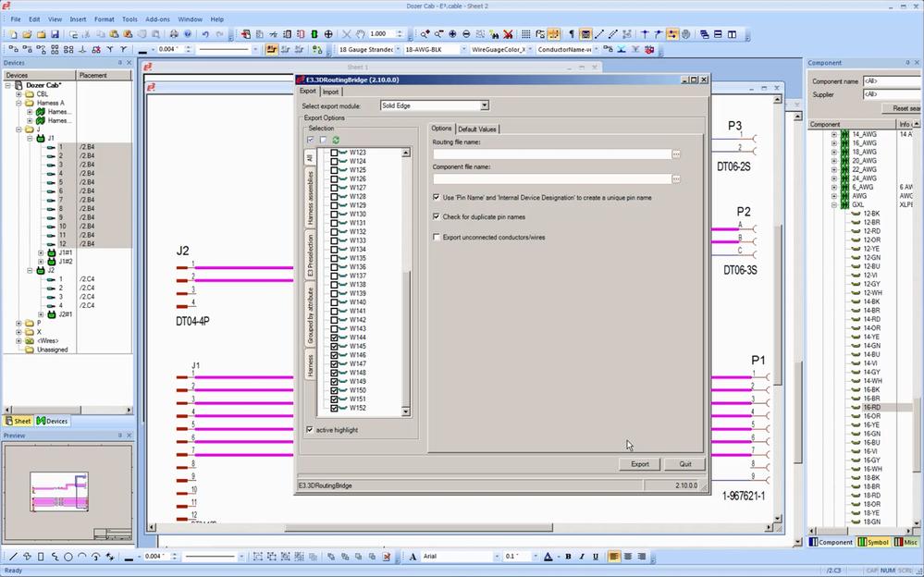Open the 18 Gauge Stranded dropdown

pyautogui.click(x=398, y=50)
